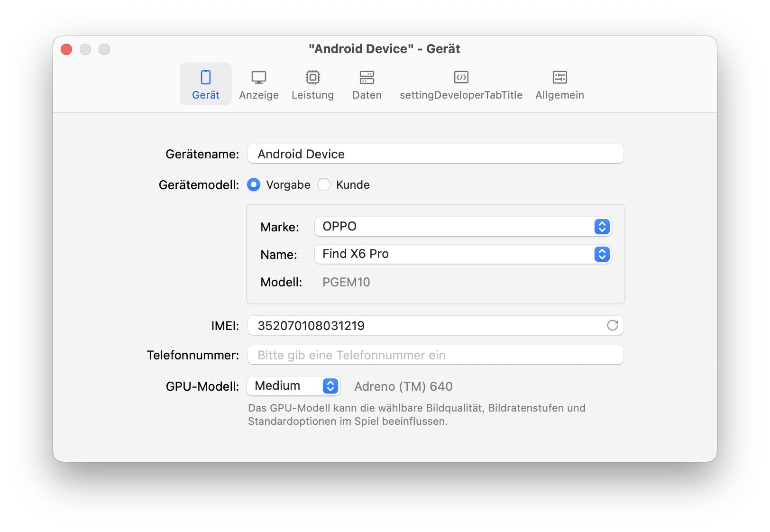This screenshot has height=532, width=770.
Task: Open the Daten storage icon
Action: 367,77
